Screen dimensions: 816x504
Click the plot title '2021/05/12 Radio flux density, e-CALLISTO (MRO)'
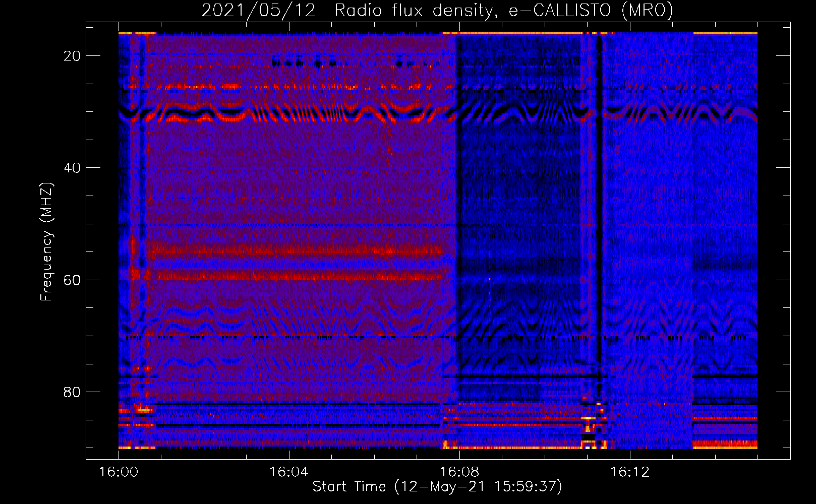(437, 10)
